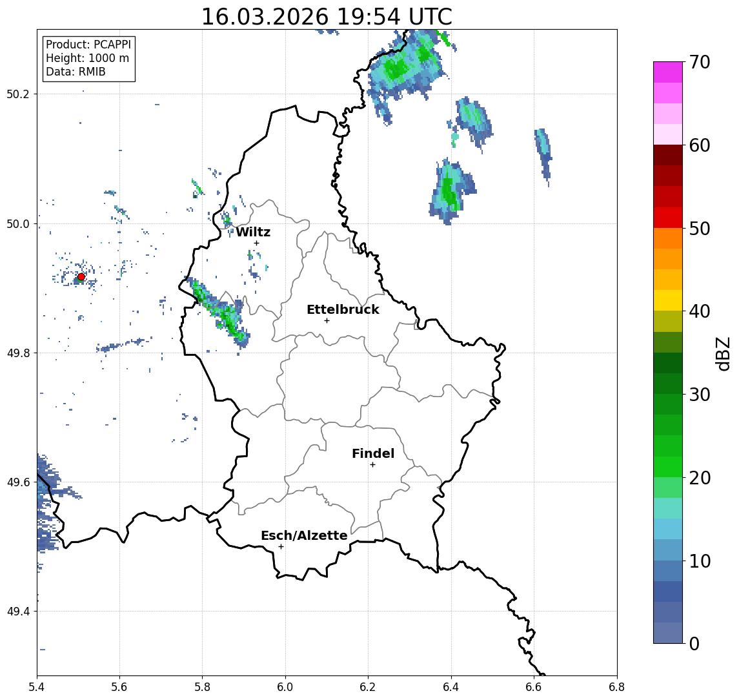
Task: Click the Esch/Alzette station cross marker
Action: [281, 547]
